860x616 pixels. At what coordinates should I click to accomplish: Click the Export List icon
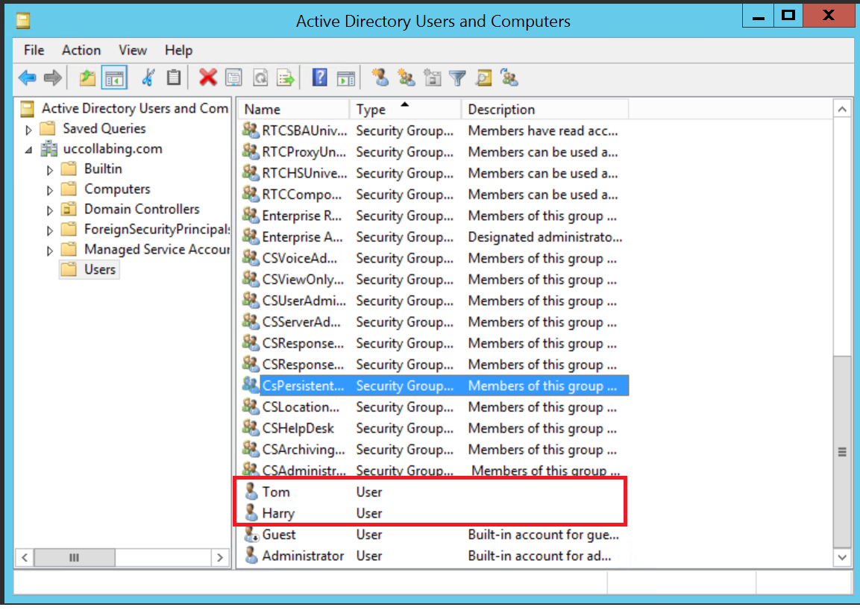pyautogui.click(x=286, y=78)
